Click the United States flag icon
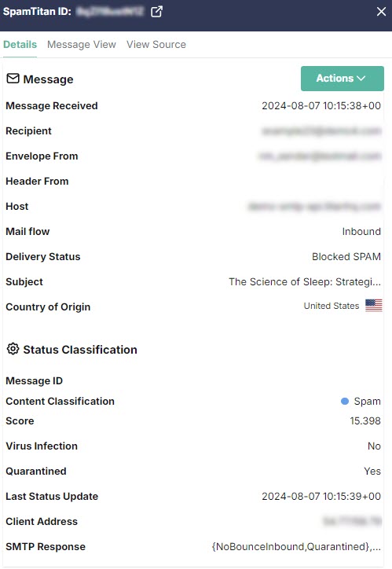 click(x=373, y=306)
